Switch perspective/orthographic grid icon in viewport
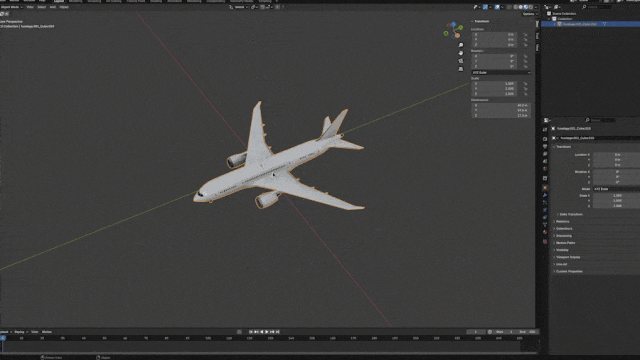Viewport: 640px width, 360px height. coord(461,69)
